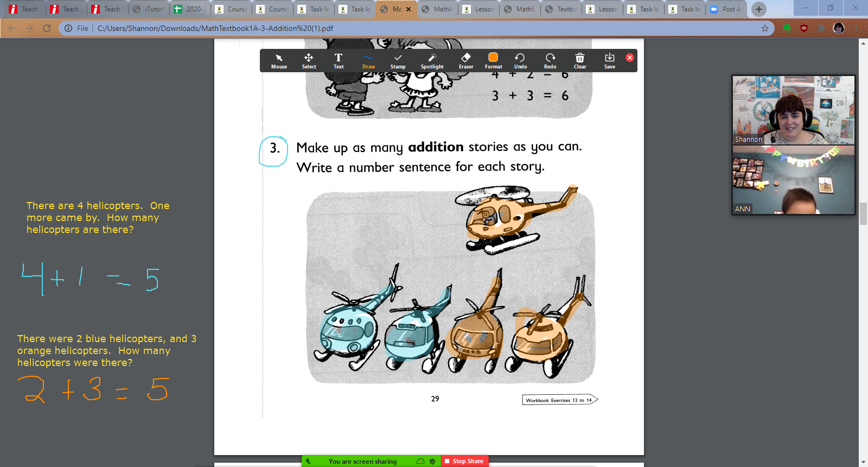Click the 'Make up as many addition stories' text

point(439,147)
